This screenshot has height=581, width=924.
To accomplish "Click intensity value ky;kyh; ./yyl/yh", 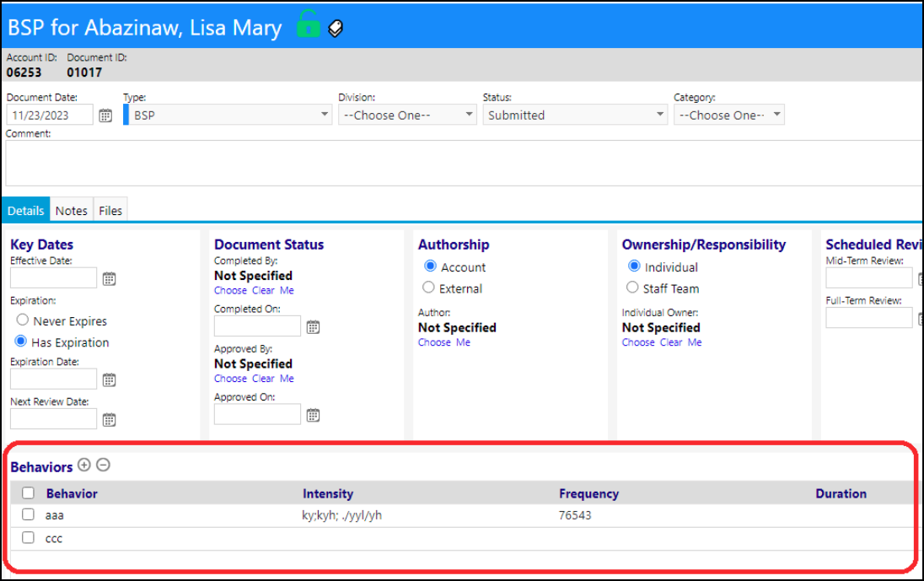I will tap(341, 515).
